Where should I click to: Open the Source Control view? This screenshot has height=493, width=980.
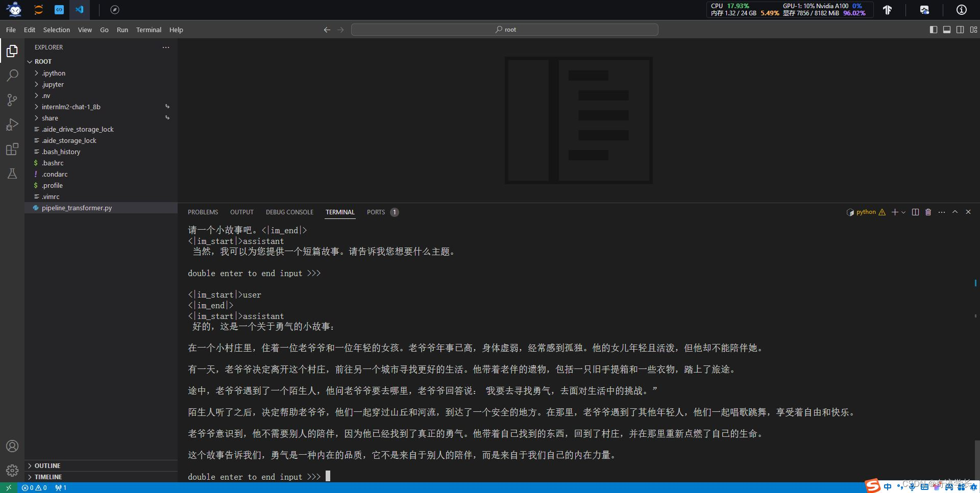pyautogui.click(x=12, y=100)
